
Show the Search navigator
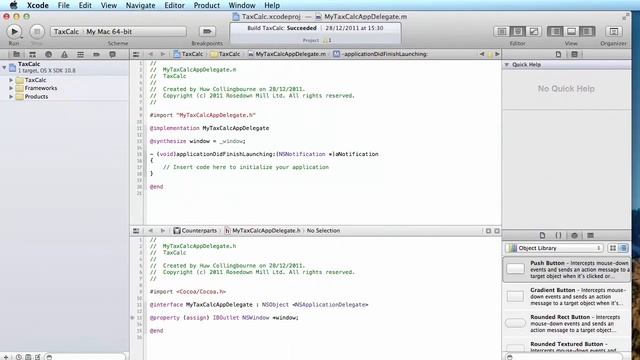click(48, 54)
